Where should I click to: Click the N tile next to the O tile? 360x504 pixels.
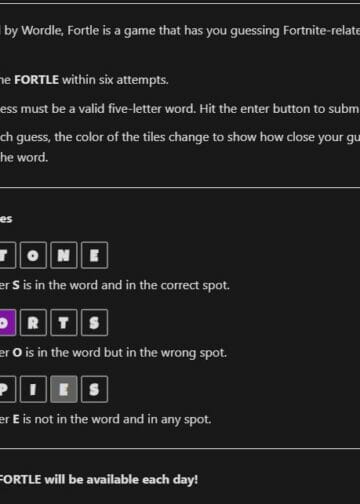click(x=64, y=255)
